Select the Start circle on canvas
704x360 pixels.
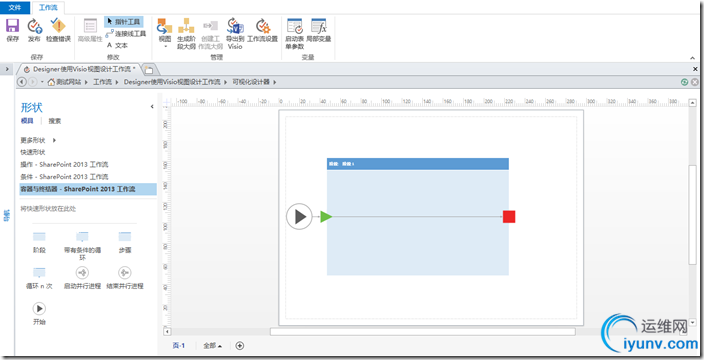(299, 217)
